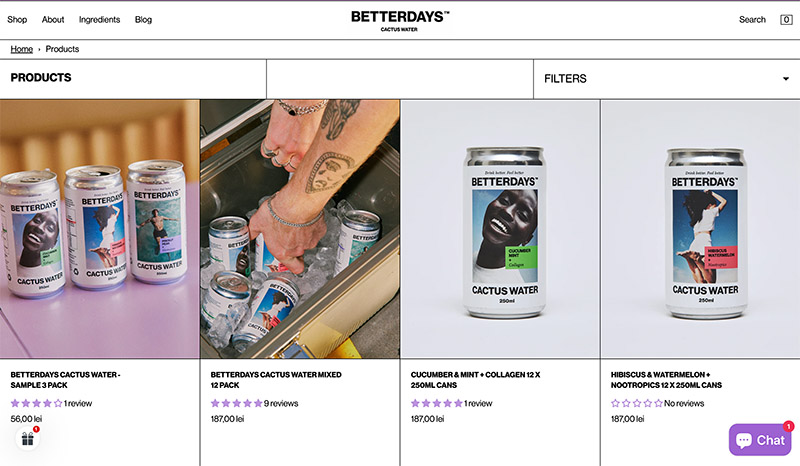This screenshot has height=466, width=800.
Task: Go to the About page
Action: pos(53,19)
